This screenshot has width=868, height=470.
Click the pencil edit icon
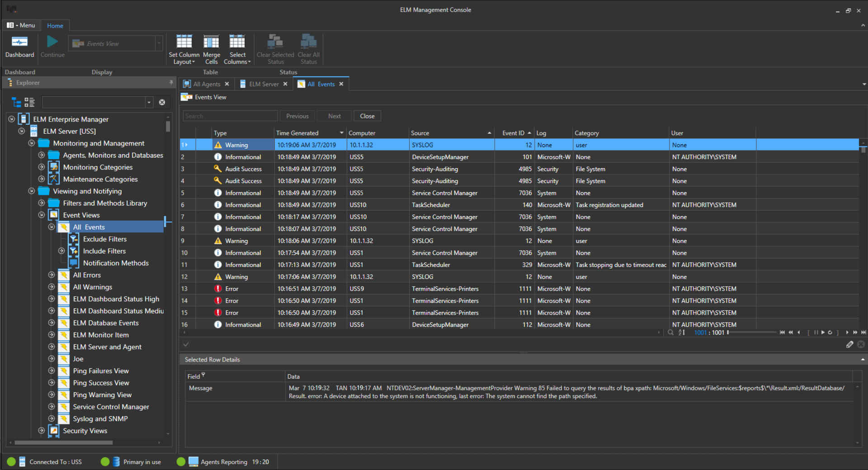point(850,344)
